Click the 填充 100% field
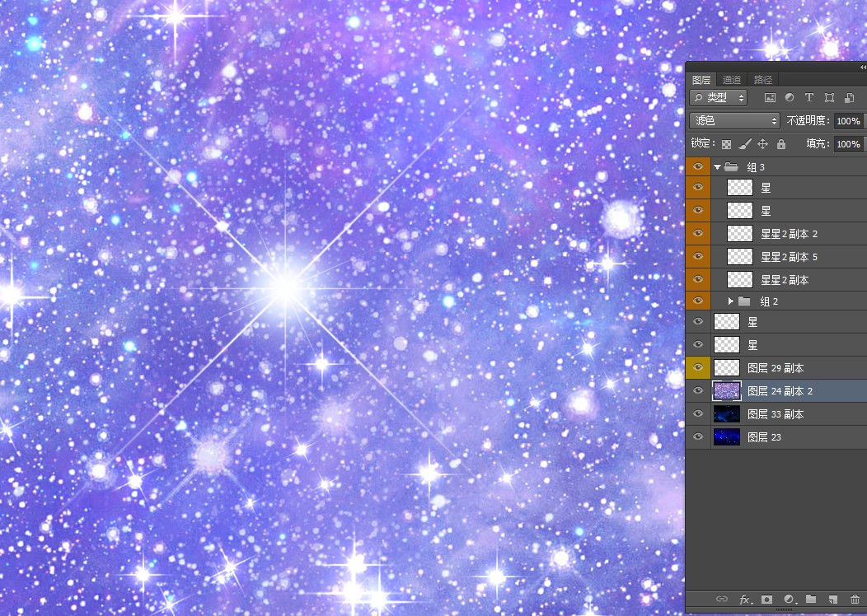Image resolution: width=867 pixels, height=616 pixels. point(848,144)
